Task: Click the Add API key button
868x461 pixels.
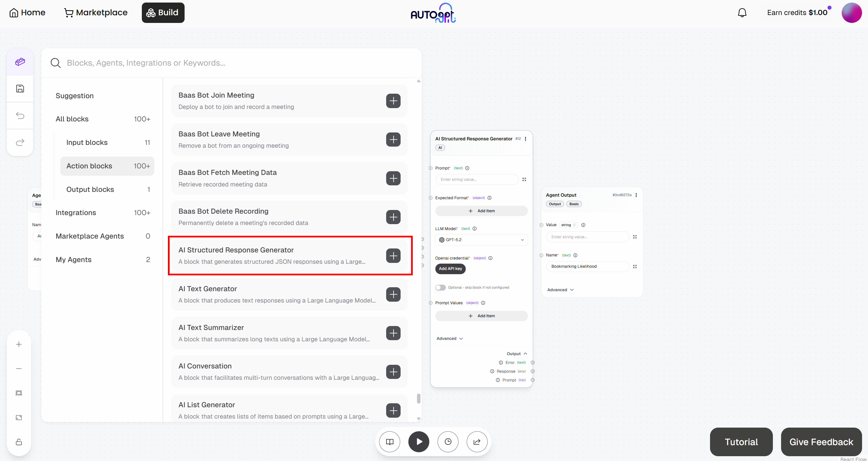Action: point(450,268)
